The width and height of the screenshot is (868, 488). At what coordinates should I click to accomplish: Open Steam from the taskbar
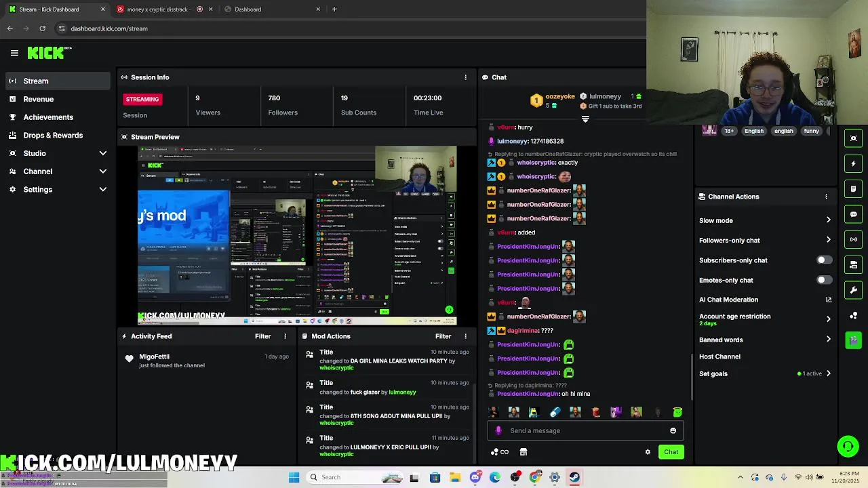click(574, 477)
